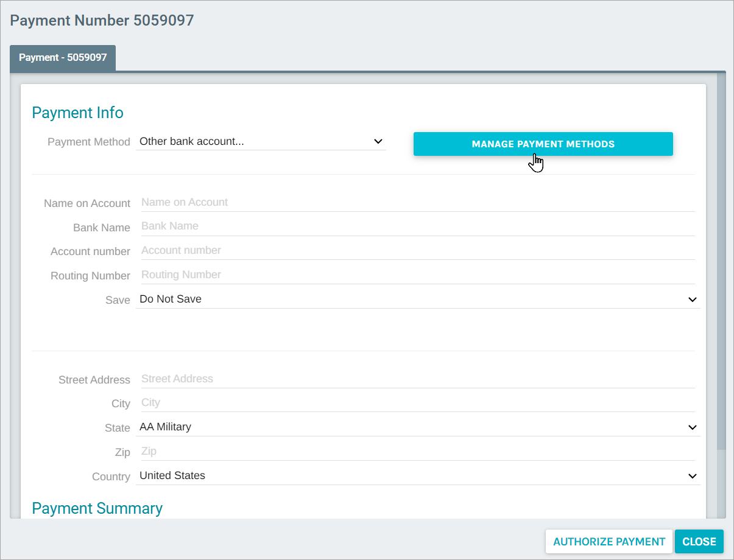Focus the Account number field
The image size is (734, 560).
(x=418, y=250)
